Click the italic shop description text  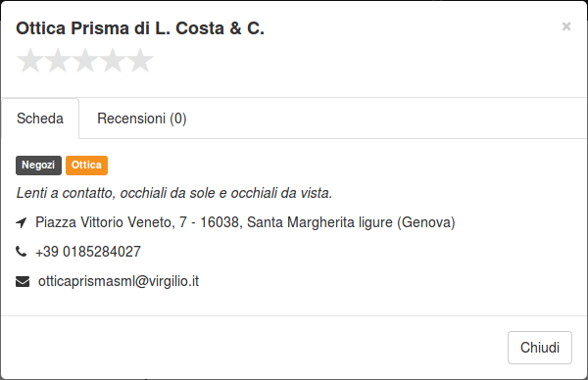click(x=174, y=193)
